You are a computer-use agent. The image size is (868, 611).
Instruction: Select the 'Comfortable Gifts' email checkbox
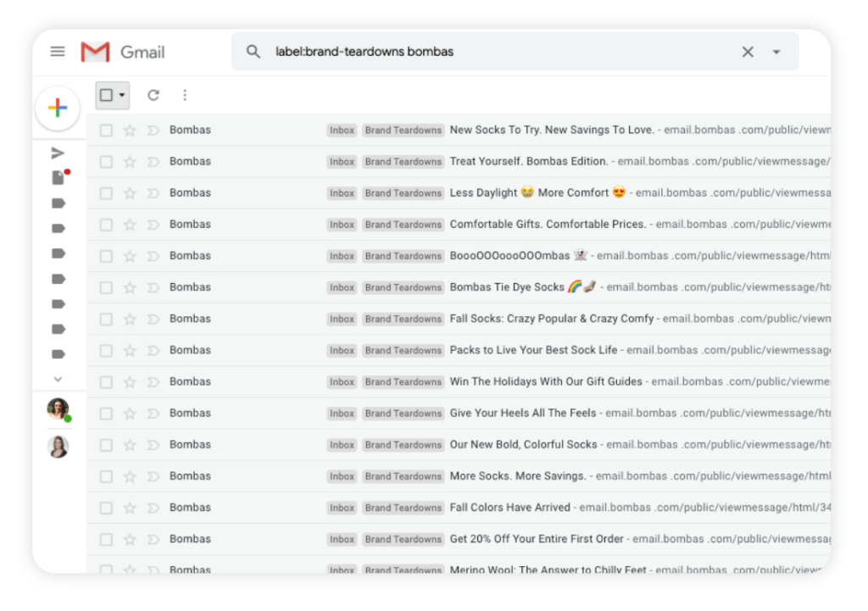tap(106, 225)
